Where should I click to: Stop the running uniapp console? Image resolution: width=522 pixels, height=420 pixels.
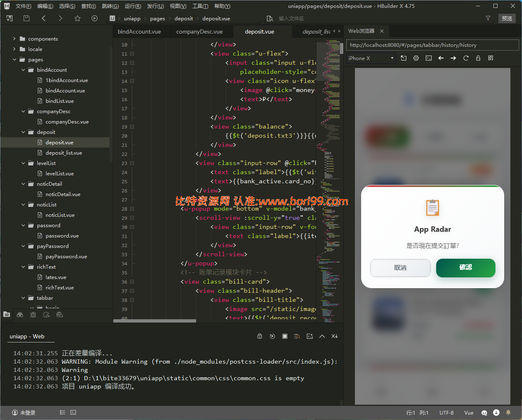tap(285, 336)
